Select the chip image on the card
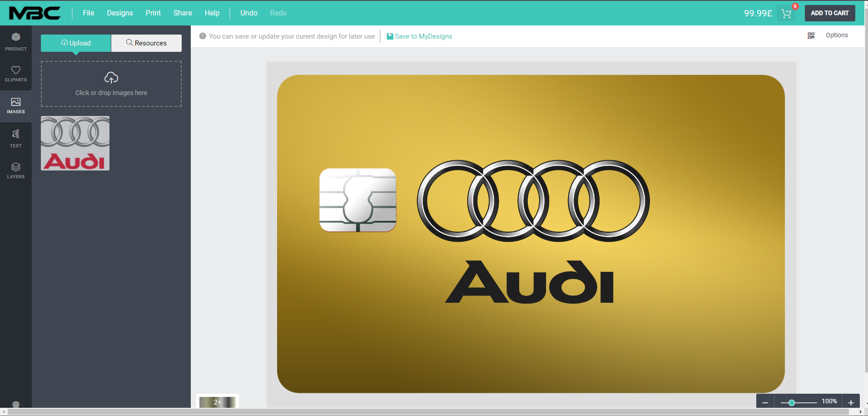868x416 pixels. tap(358, 200)
